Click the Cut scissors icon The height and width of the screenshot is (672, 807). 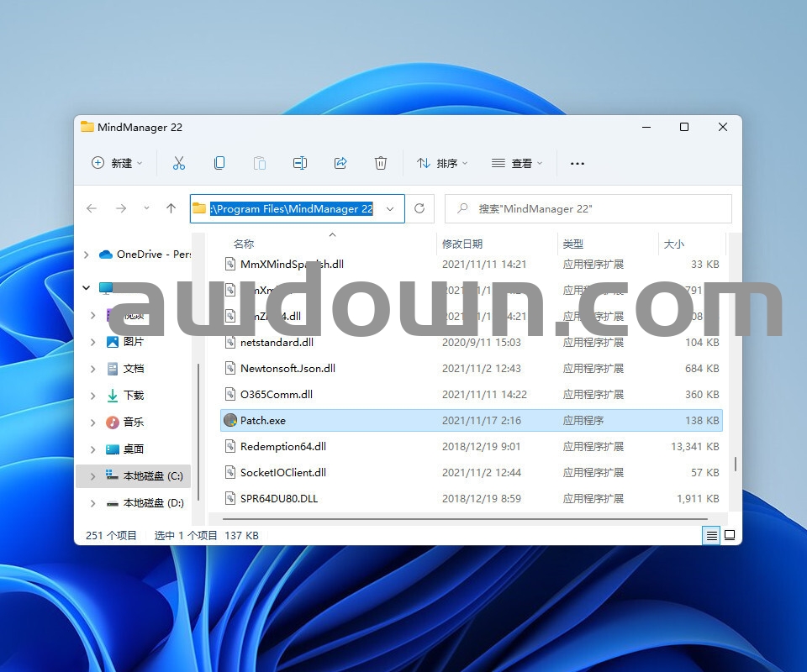179,163
